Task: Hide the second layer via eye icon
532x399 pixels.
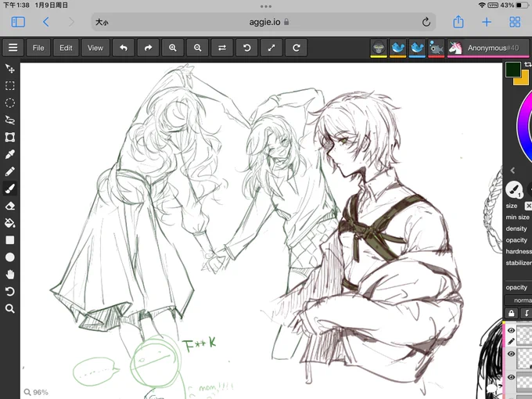Action: [511, 354]
